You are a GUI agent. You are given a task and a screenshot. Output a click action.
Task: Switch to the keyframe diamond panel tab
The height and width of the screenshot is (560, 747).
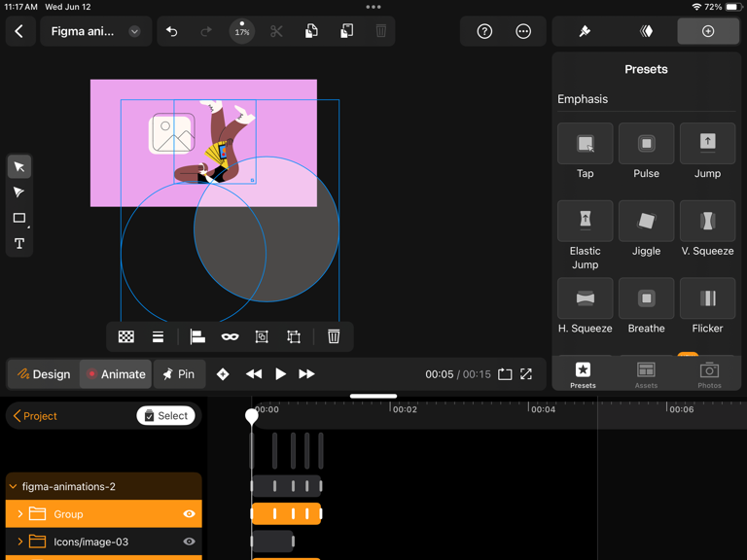point(646,31)
